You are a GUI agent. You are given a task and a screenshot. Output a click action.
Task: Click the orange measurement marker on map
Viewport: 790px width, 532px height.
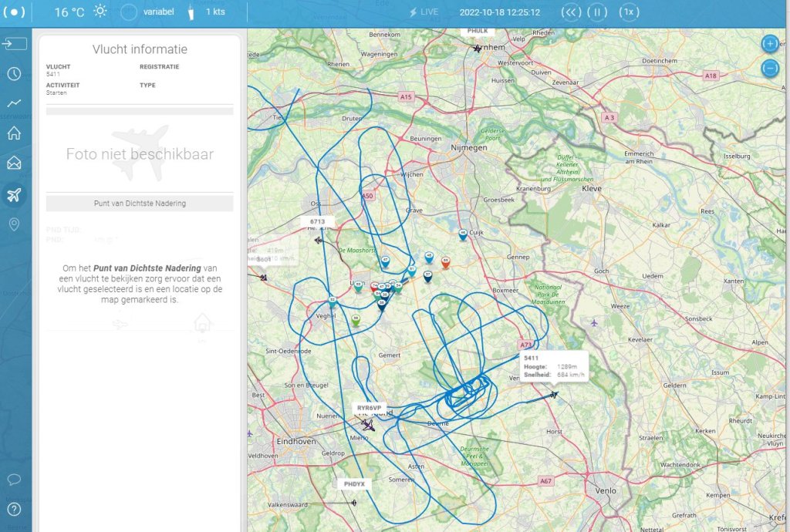[x=445, y=262]
